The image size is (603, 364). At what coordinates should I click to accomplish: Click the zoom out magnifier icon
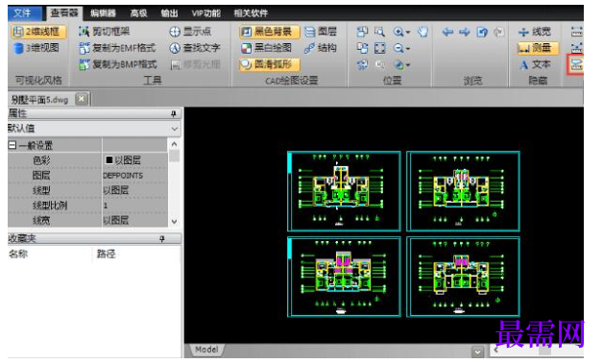click(x=398, y=48)
